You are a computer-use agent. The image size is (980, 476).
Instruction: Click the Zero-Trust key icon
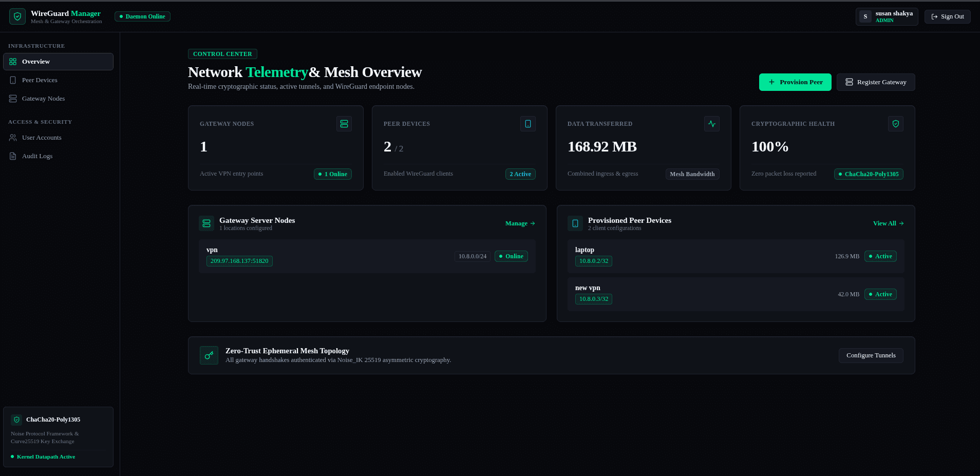[x=209, y=355]
